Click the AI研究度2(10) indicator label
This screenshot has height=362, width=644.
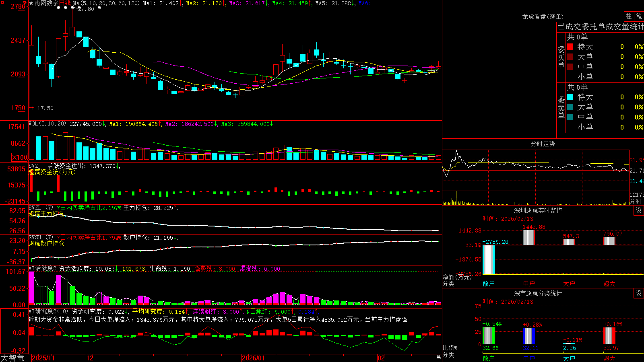click(x=49, y=311)
